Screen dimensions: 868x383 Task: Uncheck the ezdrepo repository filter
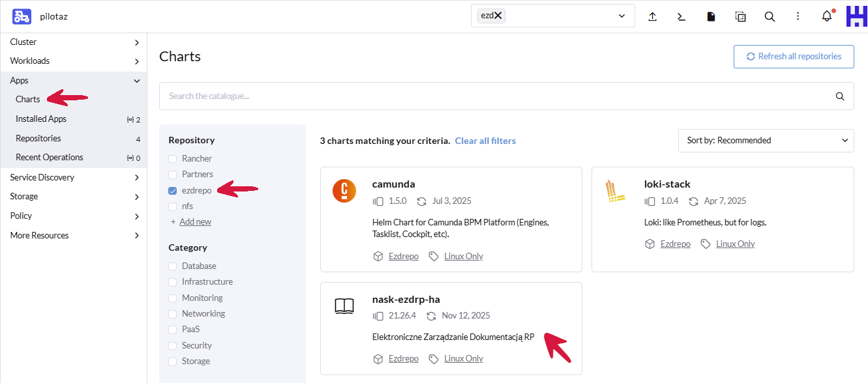pos(173,191)
